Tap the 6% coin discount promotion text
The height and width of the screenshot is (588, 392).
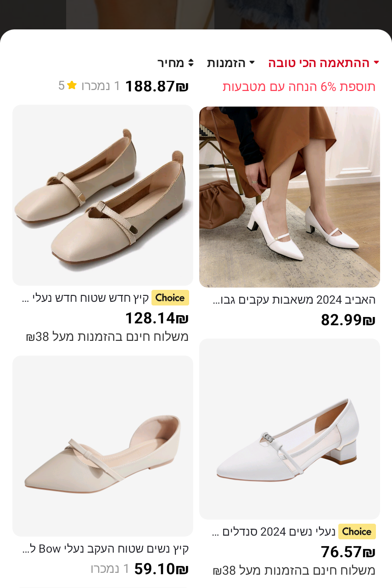click(299, 87)
